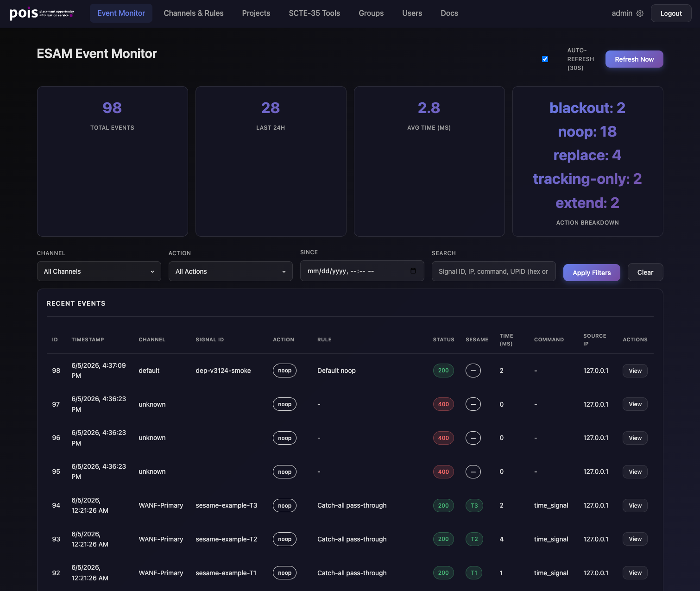Click 'Default noop' rule text
This screenshot has width=700, height=591.
pyautogui.click(x=336, y=371)
